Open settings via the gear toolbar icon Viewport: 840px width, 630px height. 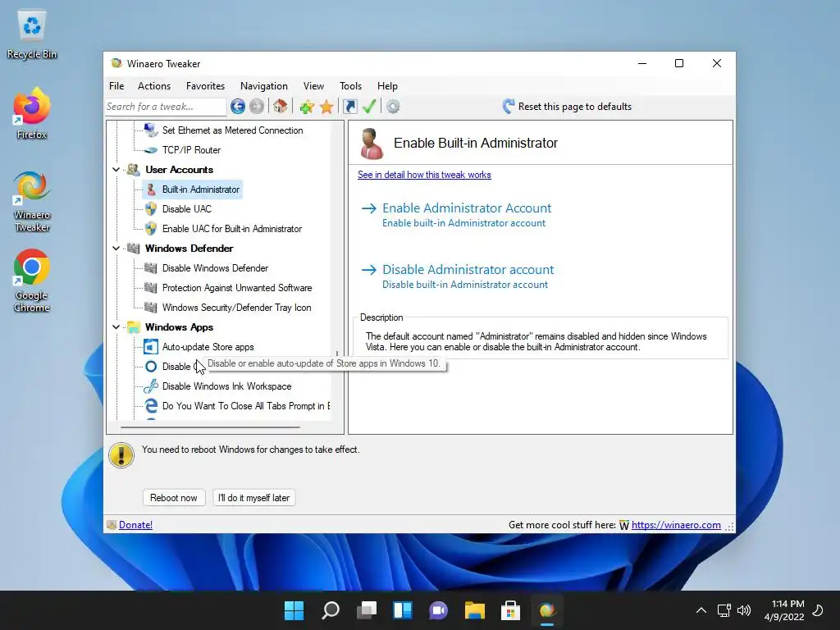pos(393,107)
